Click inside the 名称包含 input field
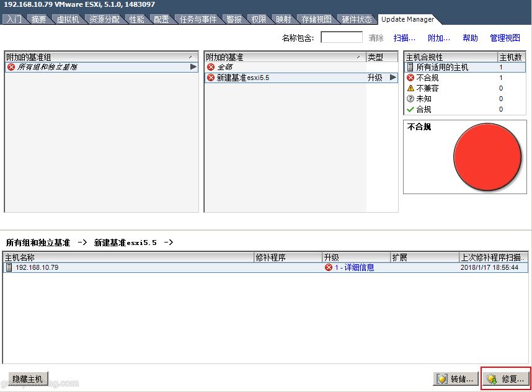 (341, 37)
